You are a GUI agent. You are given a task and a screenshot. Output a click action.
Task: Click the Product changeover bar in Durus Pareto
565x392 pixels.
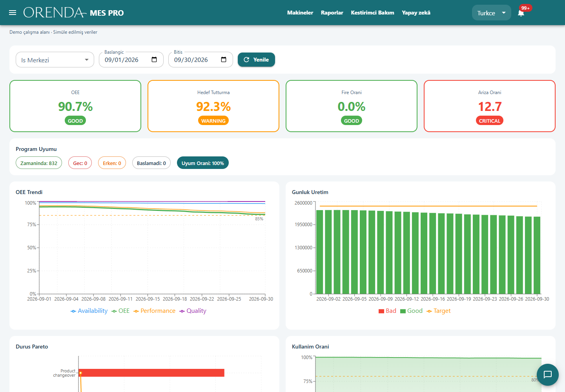[x=151, y=373]
